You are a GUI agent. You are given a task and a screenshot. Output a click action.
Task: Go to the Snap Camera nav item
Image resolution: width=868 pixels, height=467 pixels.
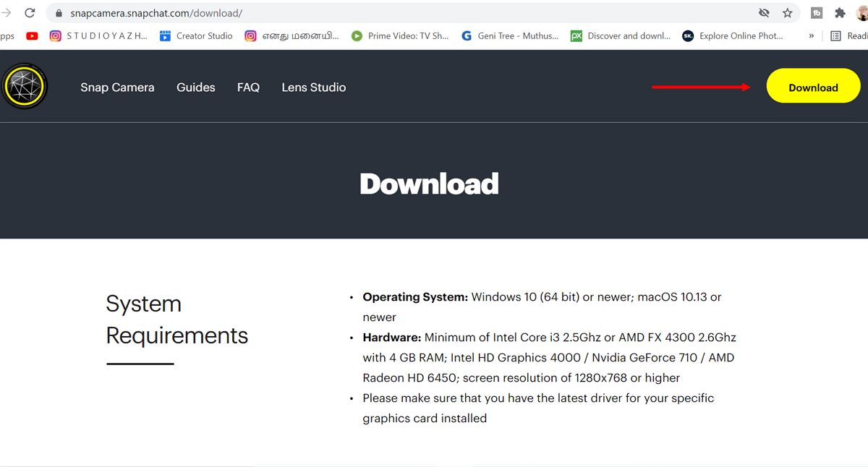(x=117, y=87)
